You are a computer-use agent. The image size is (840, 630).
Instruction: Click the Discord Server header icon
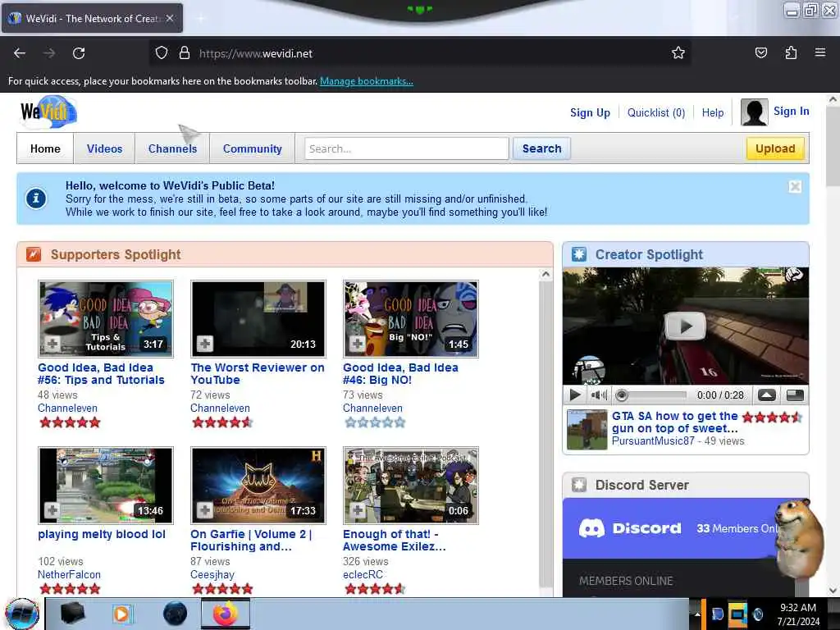click(x=578, y=485)
